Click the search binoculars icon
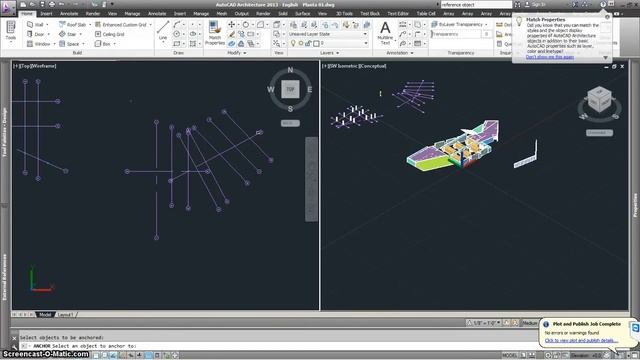This screenshot has height=360, width=640. [x=517, y=4]
